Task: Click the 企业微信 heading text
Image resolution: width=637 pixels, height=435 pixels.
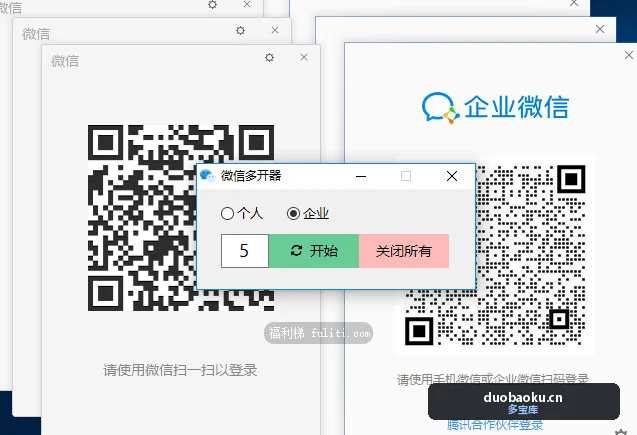Action: [x=516, y=107]
